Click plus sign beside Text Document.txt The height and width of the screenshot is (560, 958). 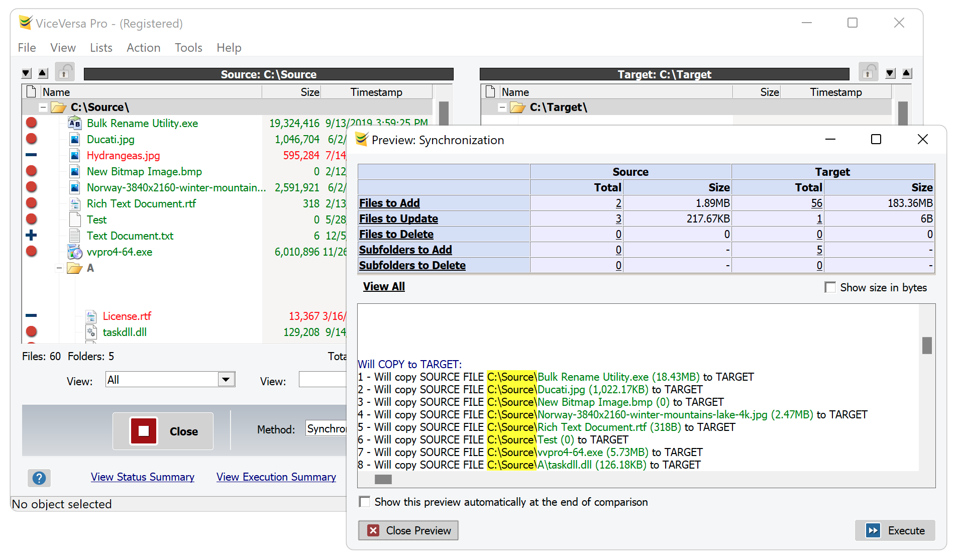pyautogui.click(x=31, y=235)
